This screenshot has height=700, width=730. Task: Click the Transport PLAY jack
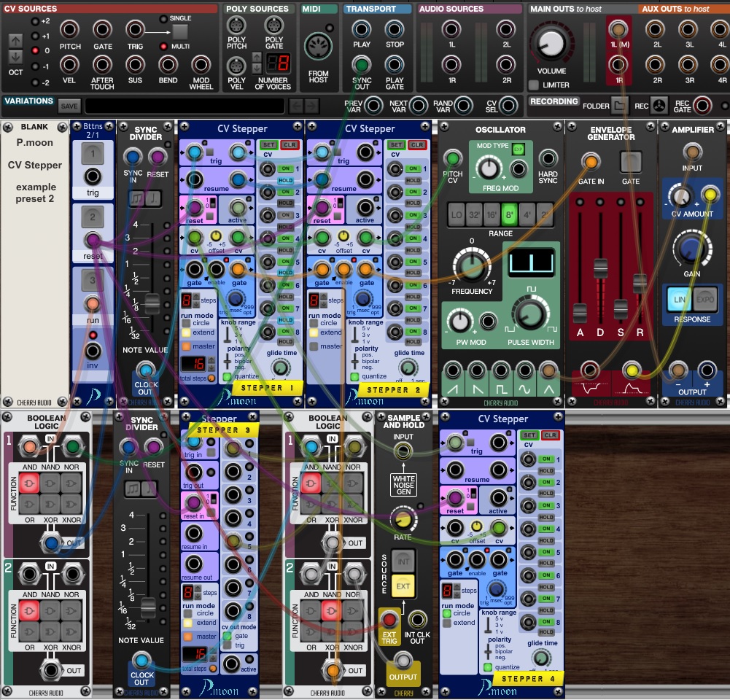click(362, 30)
